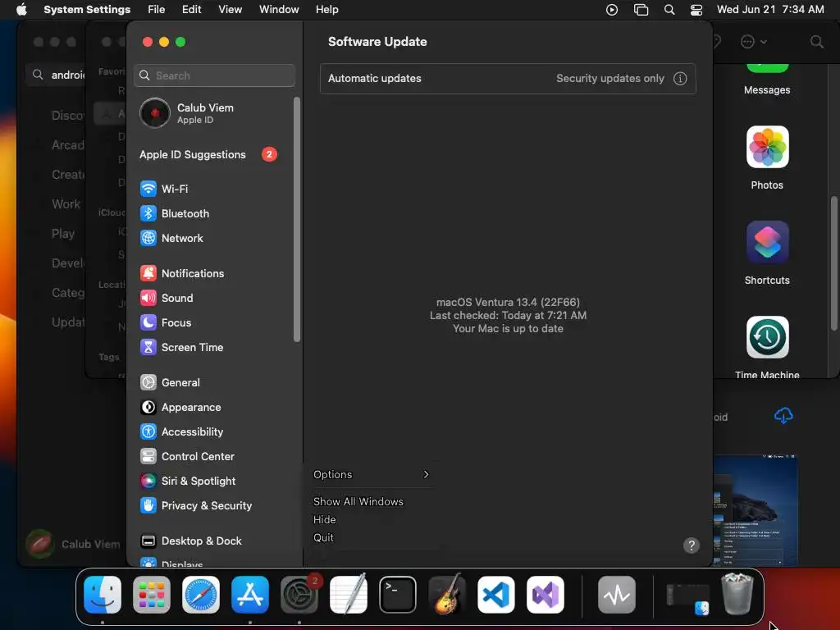The image size is (840, 630).
Task: Click the Shortcuts app icon
Action: [x=767, y=242]
